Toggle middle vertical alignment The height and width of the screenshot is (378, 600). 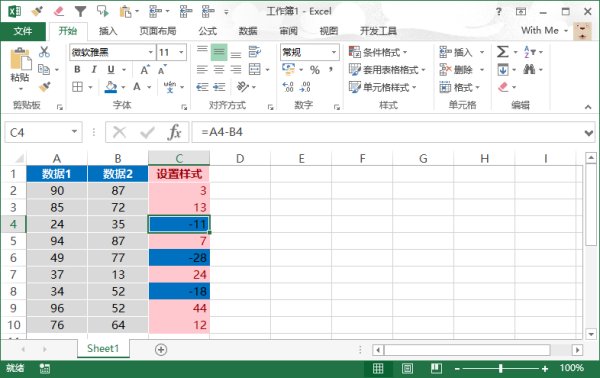219,52
